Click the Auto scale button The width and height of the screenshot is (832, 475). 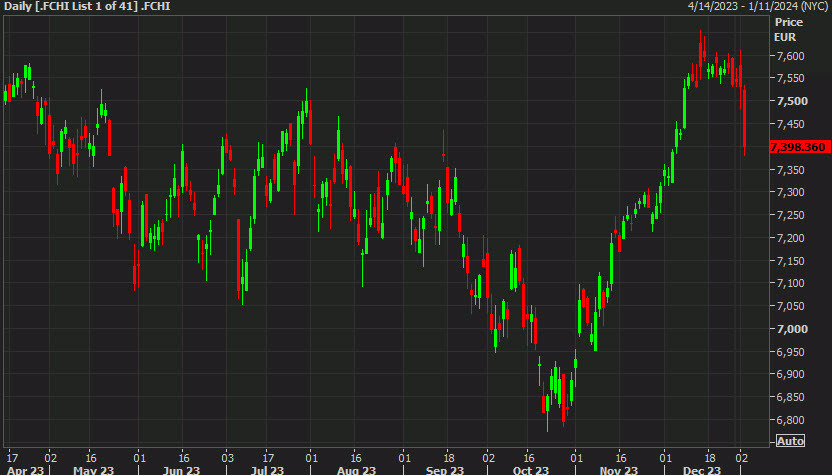coord(790,441)
